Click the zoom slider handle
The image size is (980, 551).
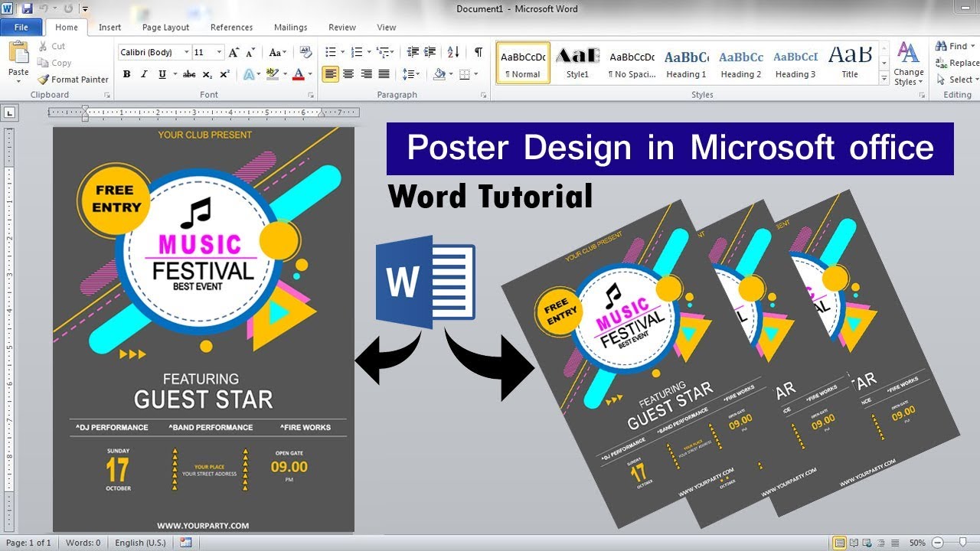[x=962, y=543]
